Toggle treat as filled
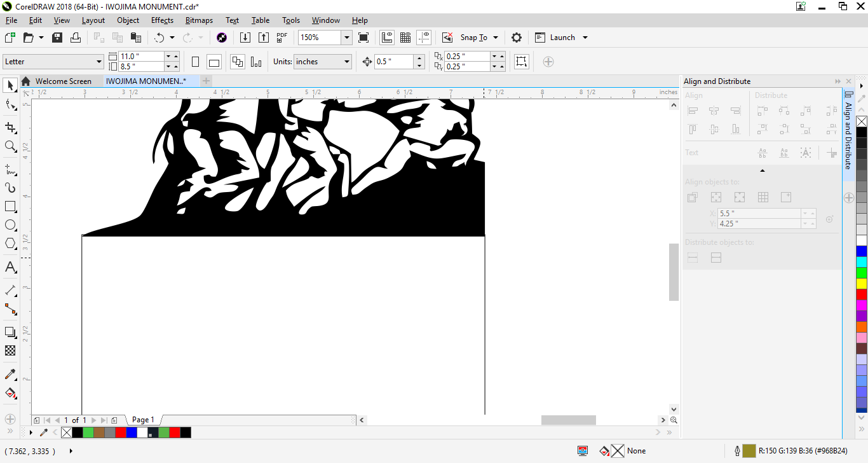Viewport: 868px width, 463px height. tap(521, 62)
